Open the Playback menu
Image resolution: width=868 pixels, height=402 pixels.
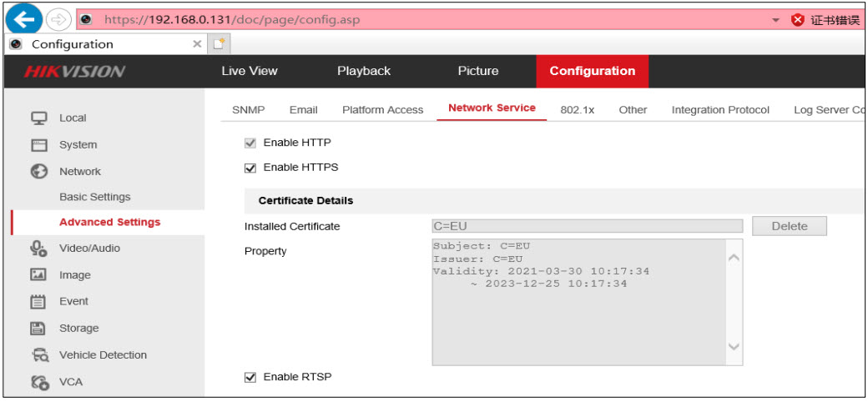point(363,71)
